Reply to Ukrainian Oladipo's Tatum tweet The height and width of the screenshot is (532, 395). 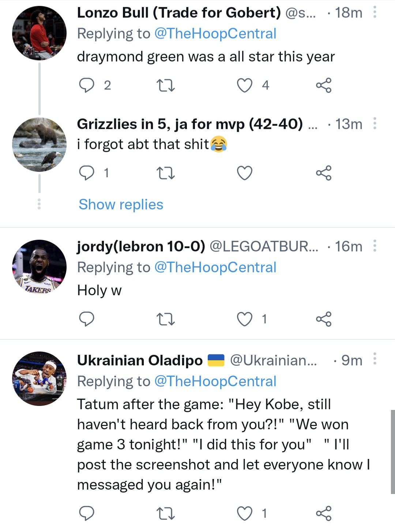click(x=87, y=513)
